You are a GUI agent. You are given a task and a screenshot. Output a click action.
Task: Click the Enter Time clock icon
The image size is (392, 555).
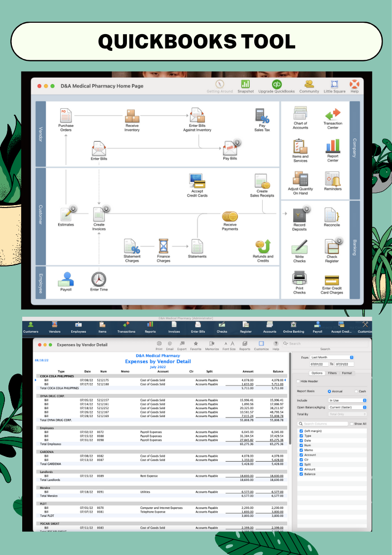point(99,279)
